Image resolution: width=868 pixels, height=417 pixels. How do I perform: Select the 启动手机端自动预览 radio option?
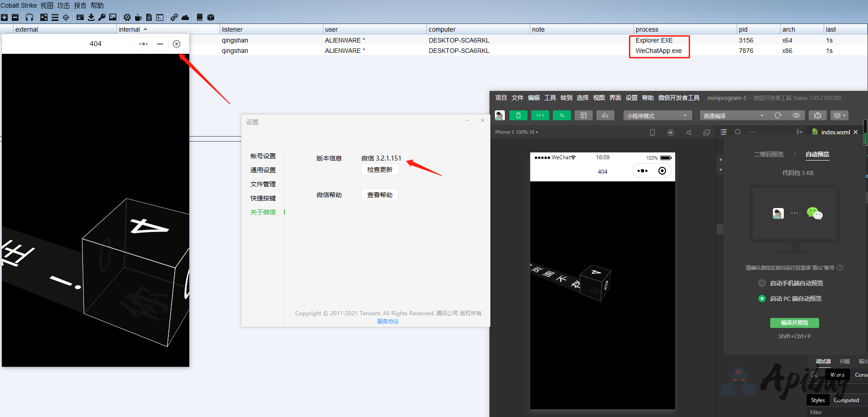pos(762,283)
